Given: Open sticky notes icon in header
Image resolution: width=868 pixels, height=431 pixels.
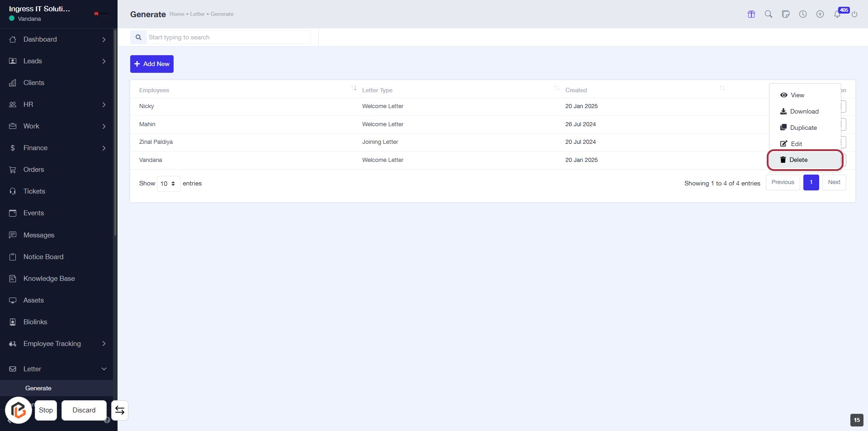Looking at the screenshot, I should (786, 14).
